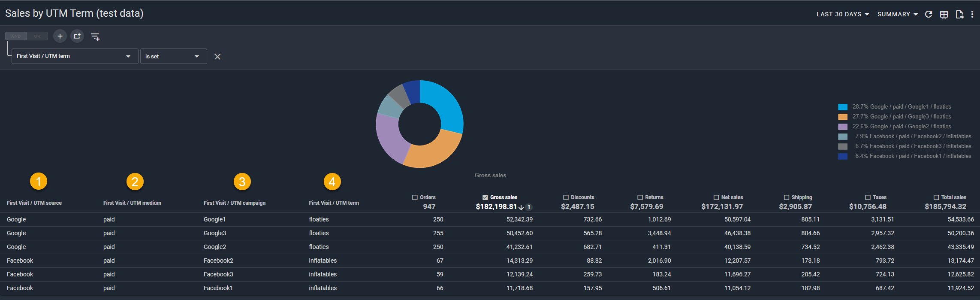Tick the Net sales checkbox
The image size is (980, 300).
click(716, 197)
